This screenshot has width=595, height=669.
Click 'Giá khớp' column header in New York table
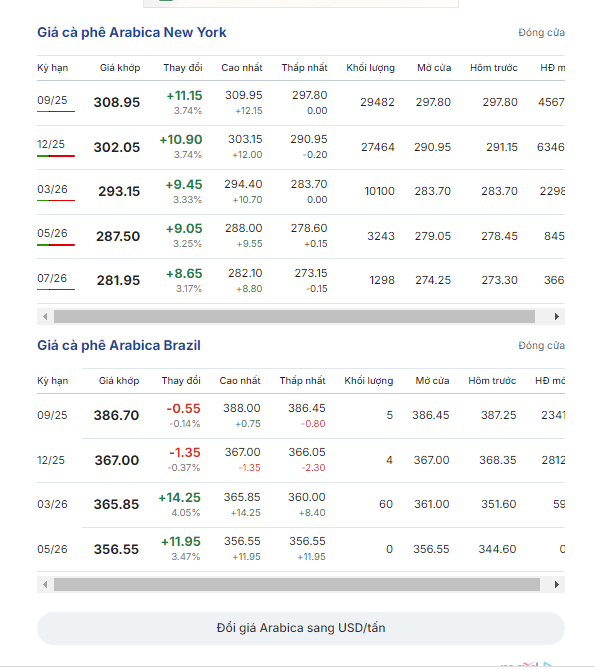[120, 68]
